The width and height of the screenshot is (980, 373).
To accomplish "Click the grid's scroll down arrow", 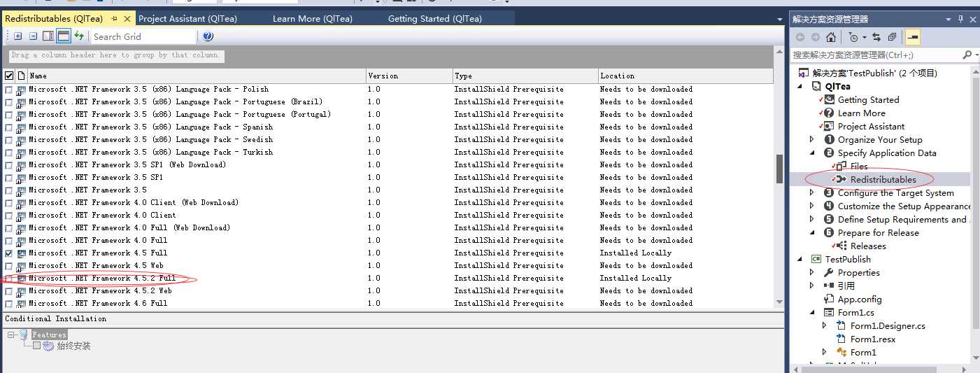I will (779, 302).
